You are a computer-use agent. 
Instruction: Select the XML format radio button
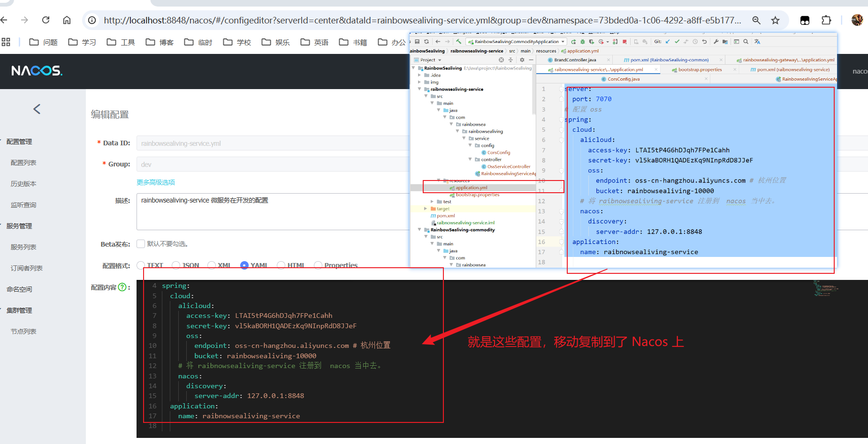click(211, 265)
